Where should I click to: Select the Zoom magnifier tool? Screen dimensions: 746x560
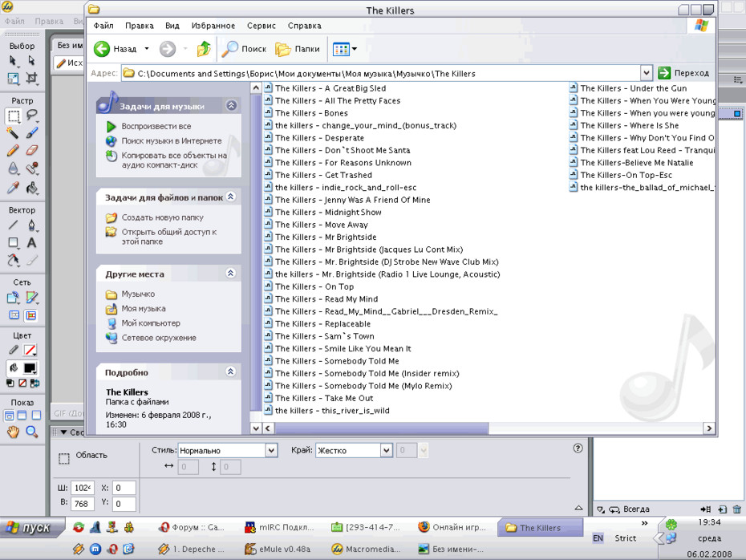31,432
